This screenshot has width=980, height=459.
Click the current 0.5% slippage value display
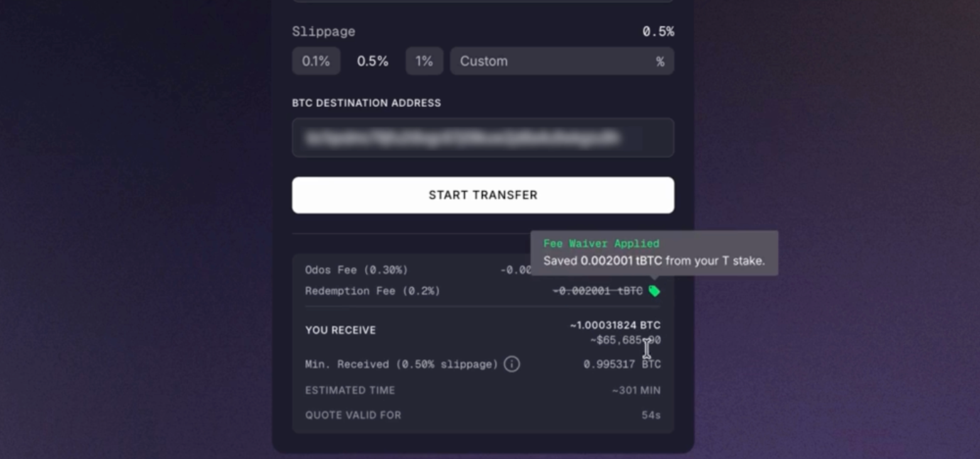[x=657, y=31]
